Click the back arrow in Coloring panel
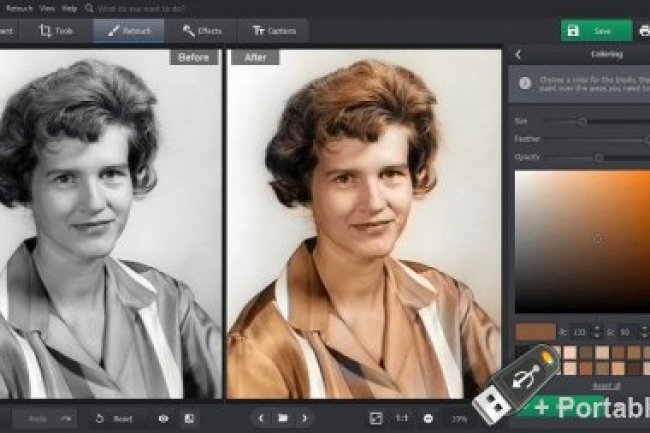Viewport: 650px width, 433px height. (x=518, y=55)
